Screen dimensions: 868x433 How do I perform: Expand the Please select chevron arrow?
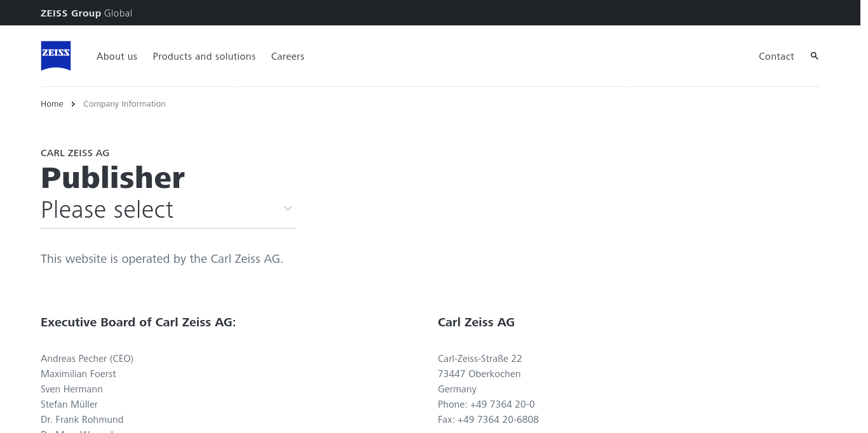(x=287, y=209)
